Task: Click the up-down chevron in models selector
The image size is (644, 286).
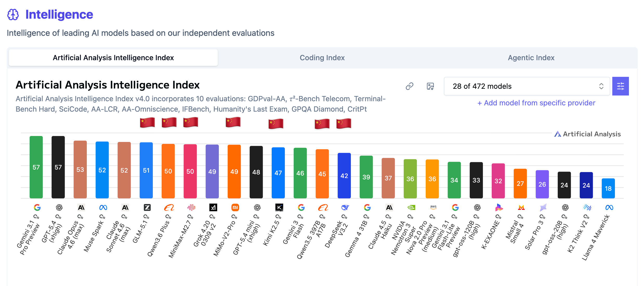Action: coord(601,86)
